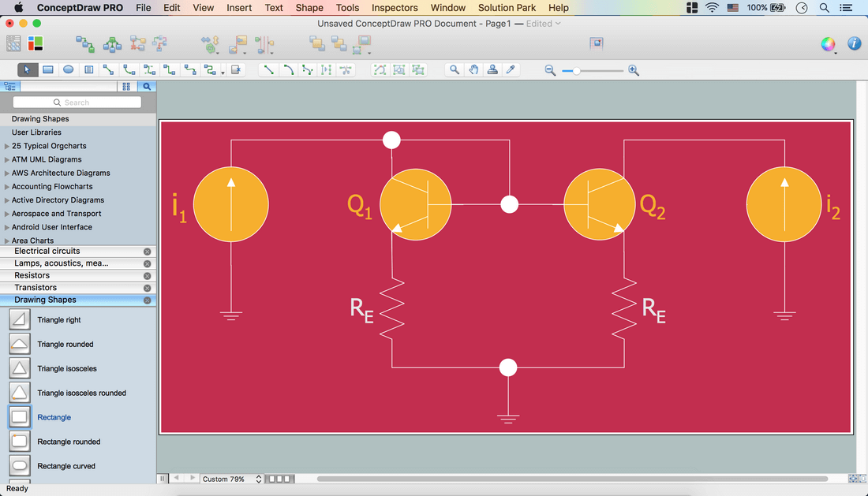This screenshot has height=496, width=868.
Task: Select the arc drawing tool
Action: pos(289,69)
